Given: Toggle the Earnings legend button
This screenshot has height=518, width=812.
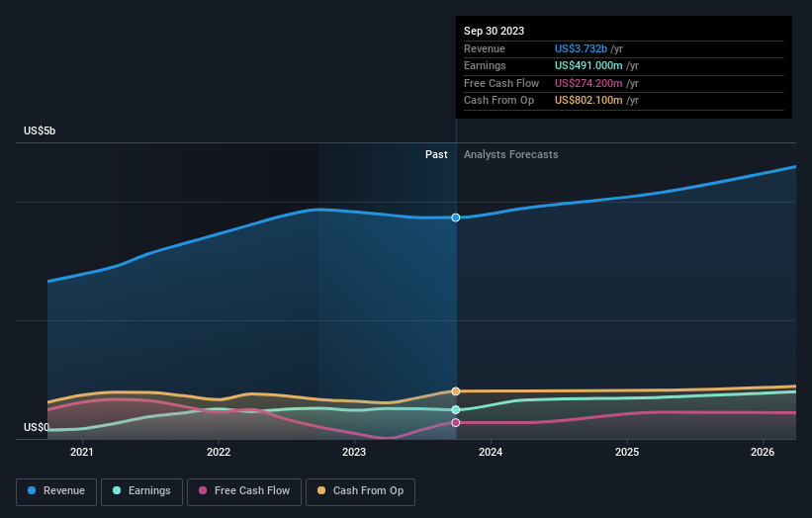Looking at the screenshot, I should [x=141, y=491].
